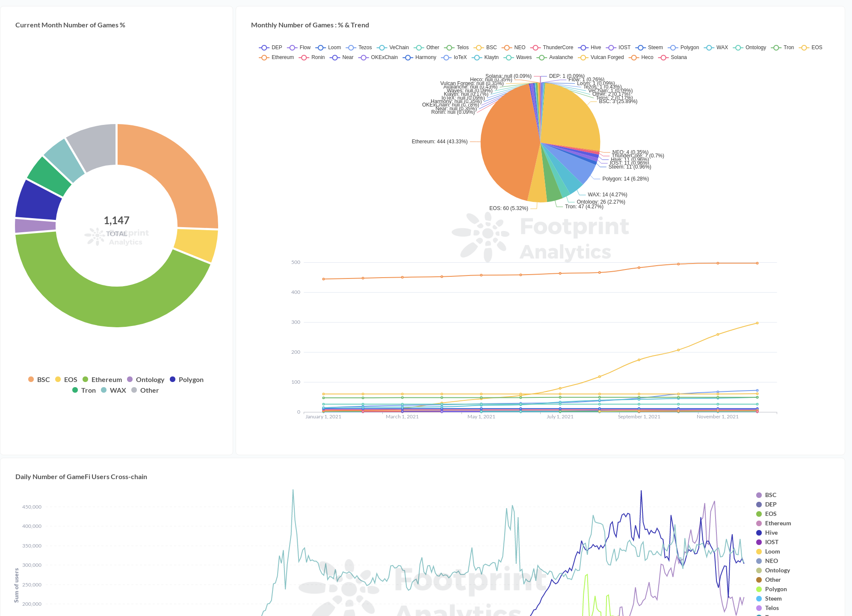Click the BSC color marker in the top legend
The image size is (852, 616).
tap(479, 47)
